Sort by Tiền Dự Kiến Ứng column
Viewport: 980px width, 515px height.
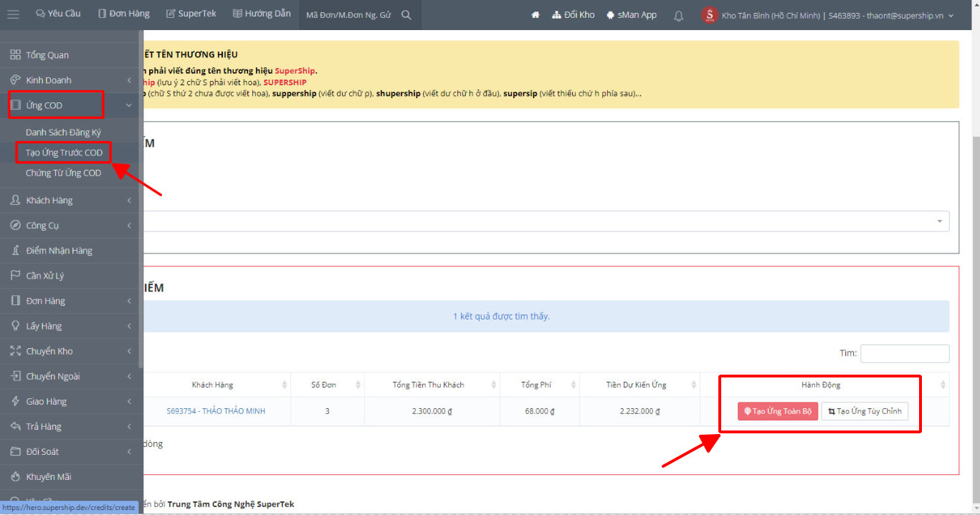pyautogui.click(x=639, y=385)
